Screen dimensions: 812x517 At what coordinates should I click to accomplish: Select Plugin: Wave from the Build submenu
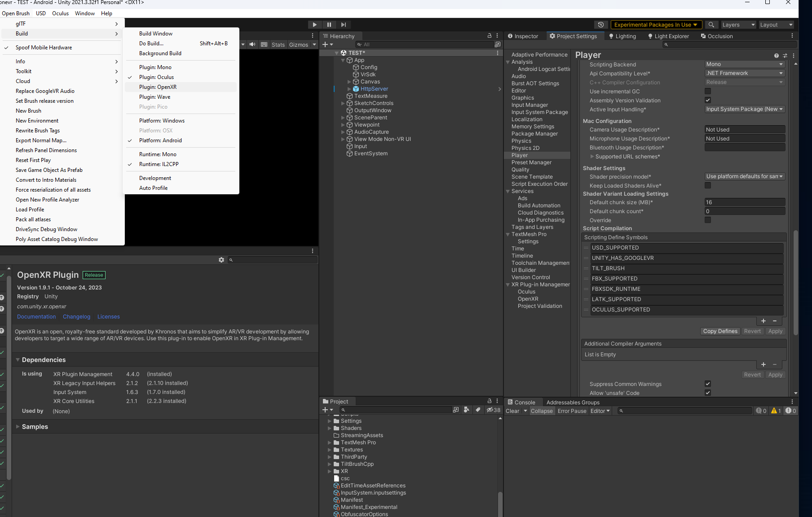click(154, 96)
